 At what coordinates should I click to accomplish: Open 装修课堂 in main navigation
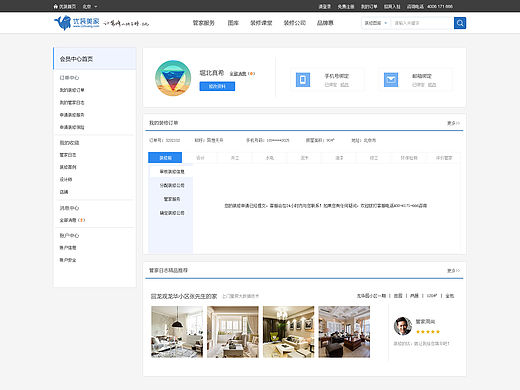[261, 23]
